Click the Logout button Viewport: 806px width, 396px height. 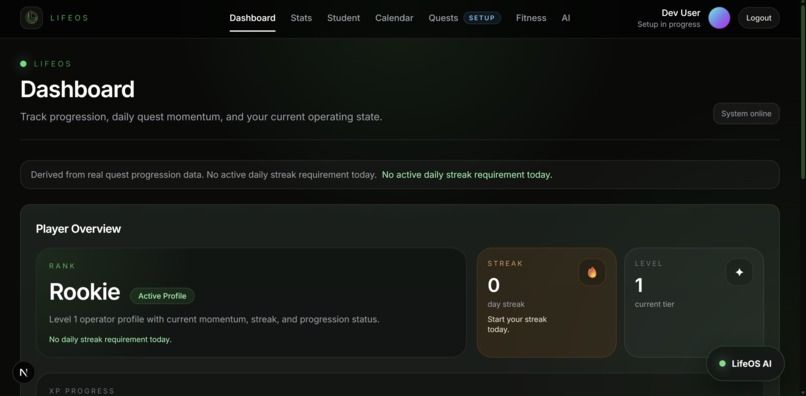[x=759, y=18]
